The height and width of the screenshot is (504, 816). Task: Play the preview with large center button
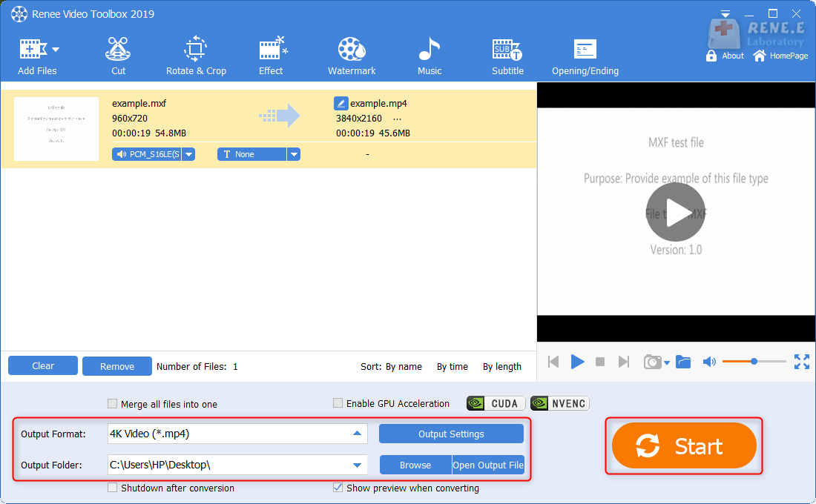tap(676, 212)
